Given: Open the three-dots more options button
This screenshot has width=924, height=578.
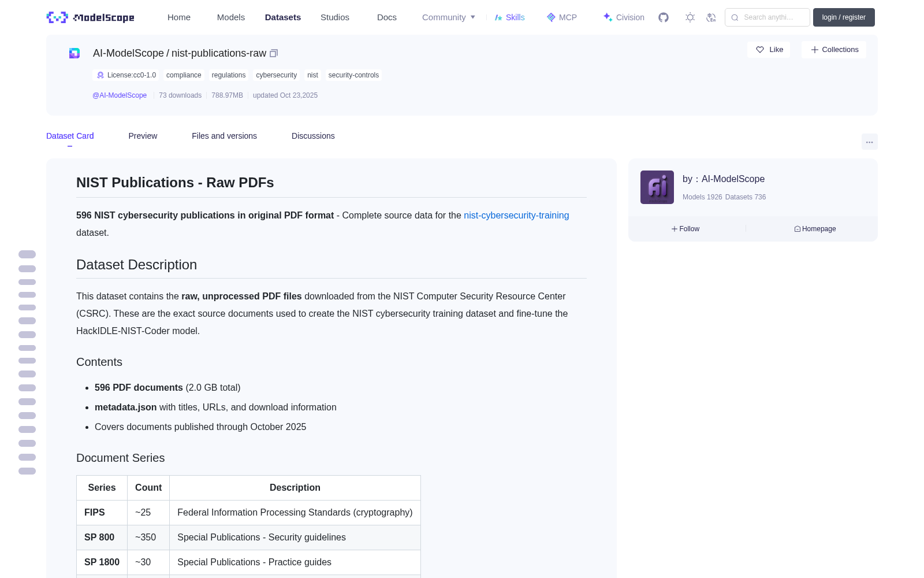Looking at the screenshot, I should click(x=869, y=142).
